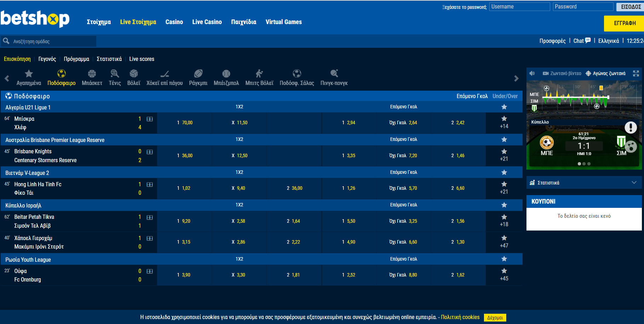Switch to the Πρόγραμμα tab
The width and height of the screenshot is (644, 324).
(x=76, y=59)
